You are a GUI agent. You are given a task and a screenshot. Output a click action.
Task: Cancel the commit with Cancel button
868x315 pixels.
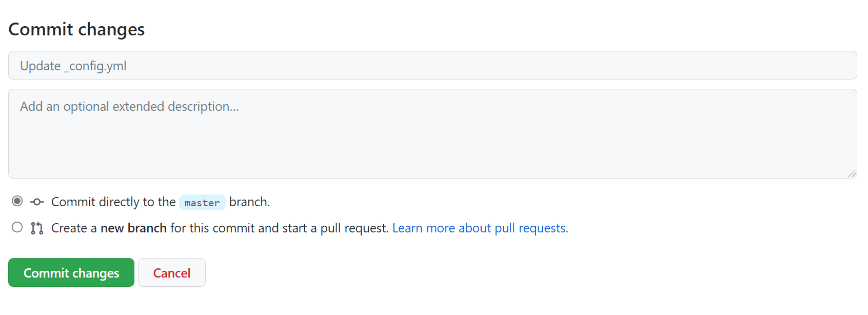tap(172, 273)
